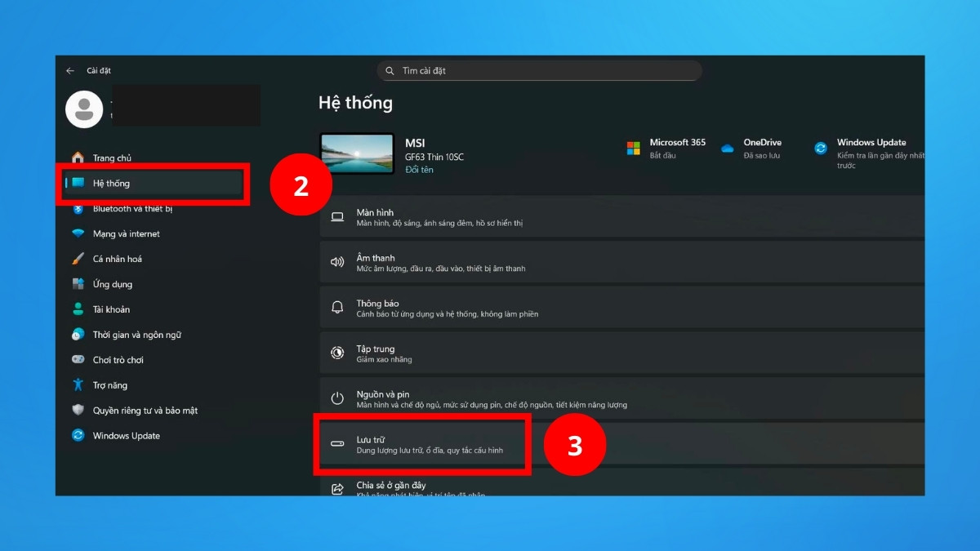Click the Thông báo bell icon

click(x=337, y=308)
